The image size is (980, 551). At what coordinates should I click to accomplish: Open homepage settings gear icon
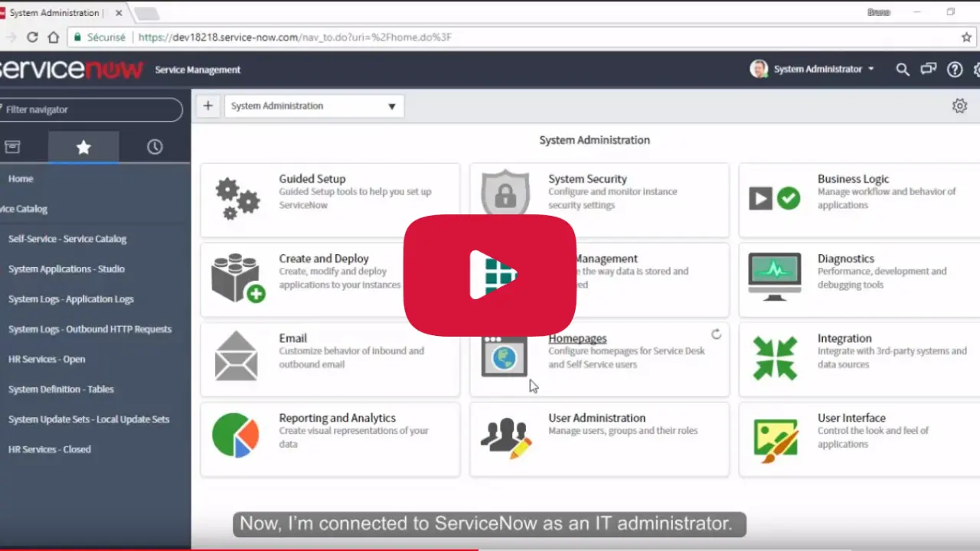(959, 106)
